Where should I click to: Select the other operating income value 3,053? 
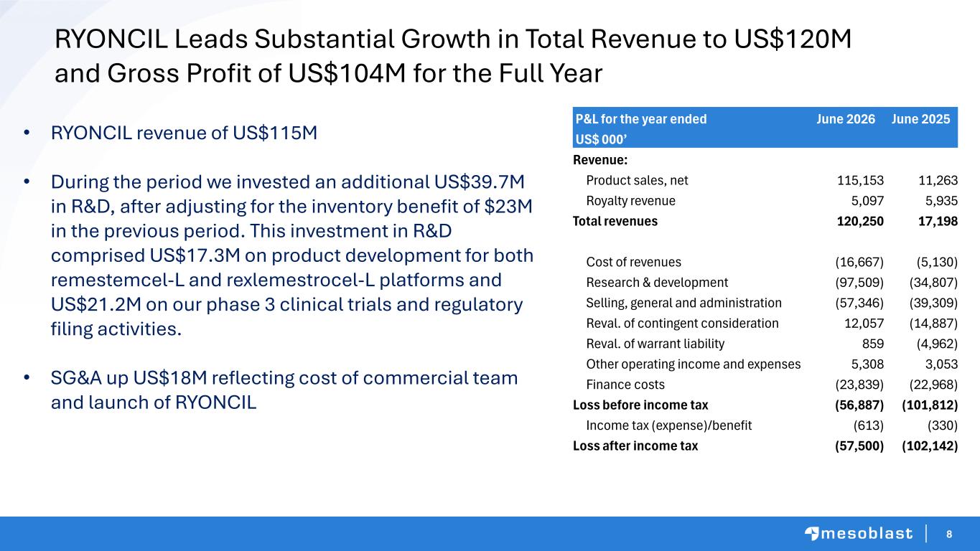coord(940,364)
